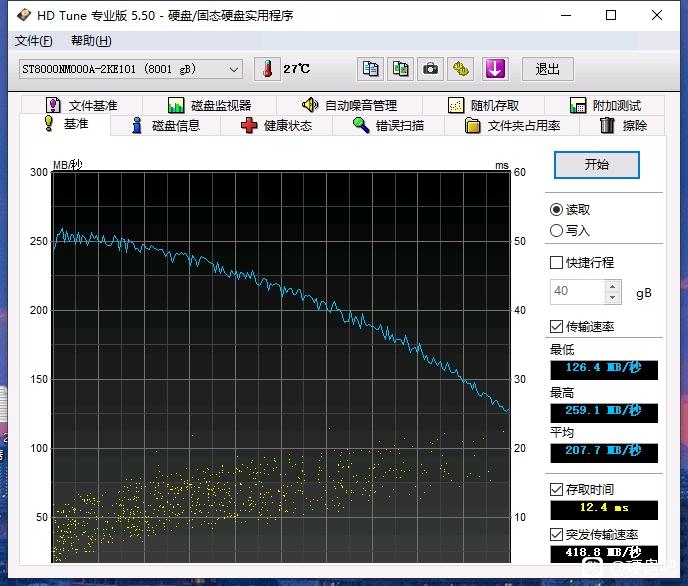Click the 12.4 ms access time value
This screenshot has width=688, height=586.
pos(604,509)
